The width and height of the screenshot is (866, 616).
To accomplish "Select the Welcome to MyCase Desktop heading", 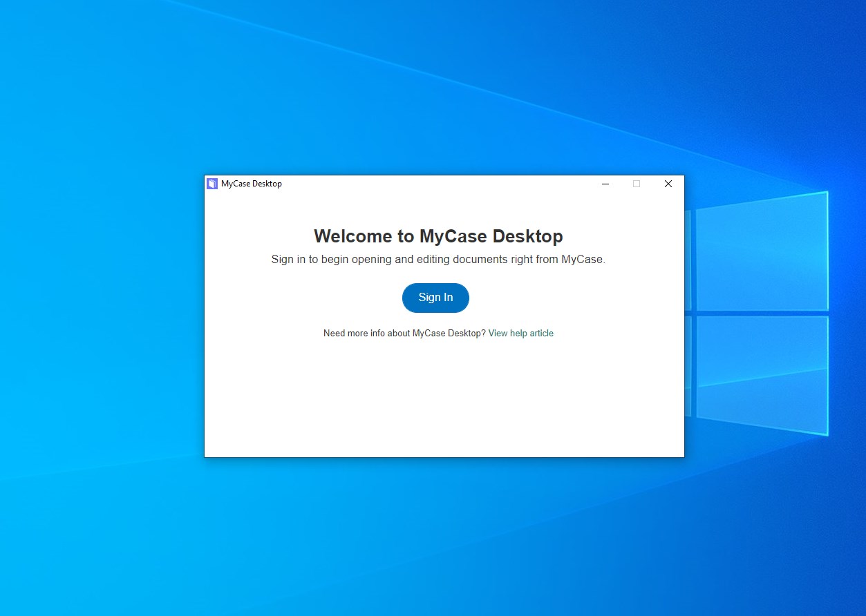I will click(x=438, y=235).
